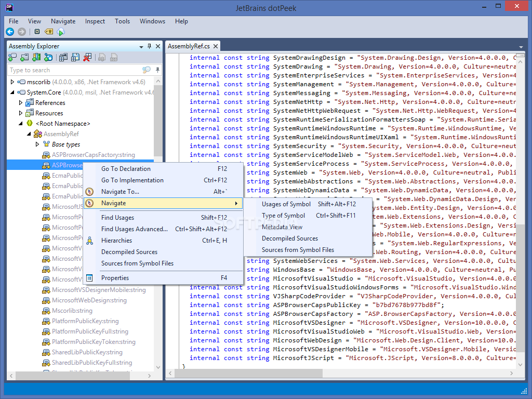Expand the mscorlib assembly node

[12, 82]
